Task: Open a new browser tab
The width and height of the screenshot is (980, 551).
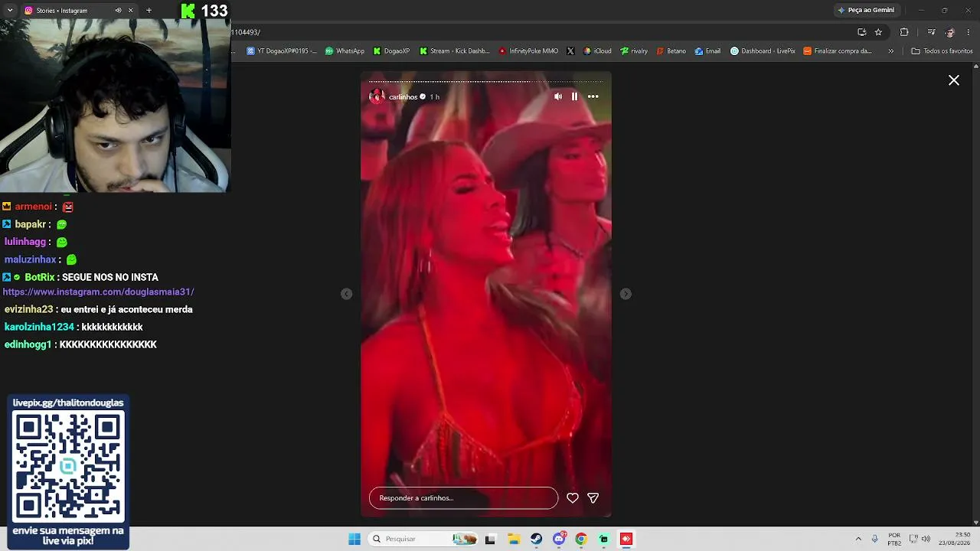Action: point(149,11)
